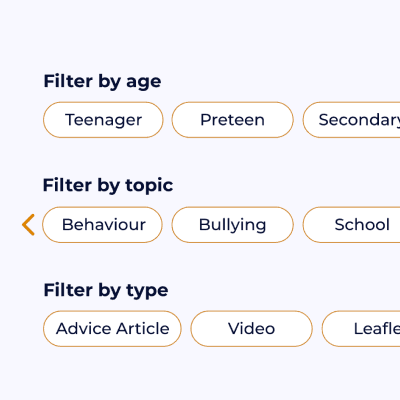Click the Filter by type heading
Viewport: 400px width, 400px height.
coord(106,291)
